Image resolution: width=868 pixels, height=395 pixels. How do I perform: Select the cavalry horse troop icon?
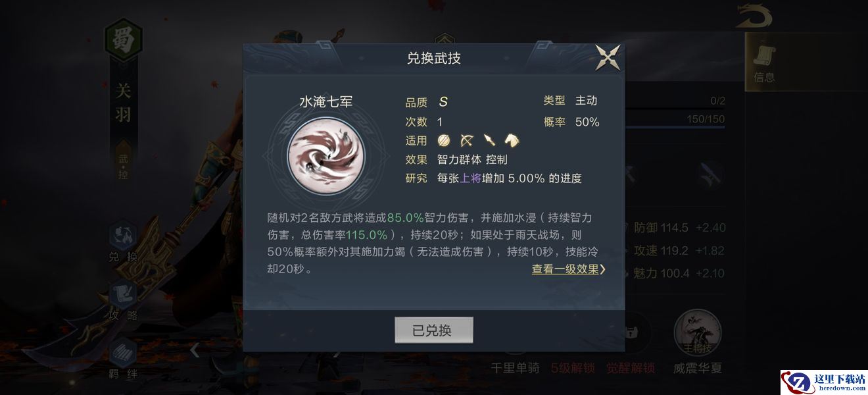pos(512,140)
